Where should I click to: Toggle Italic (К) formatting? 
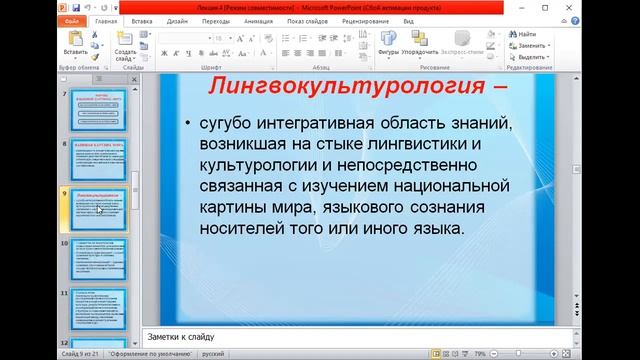tap(176, 53)
